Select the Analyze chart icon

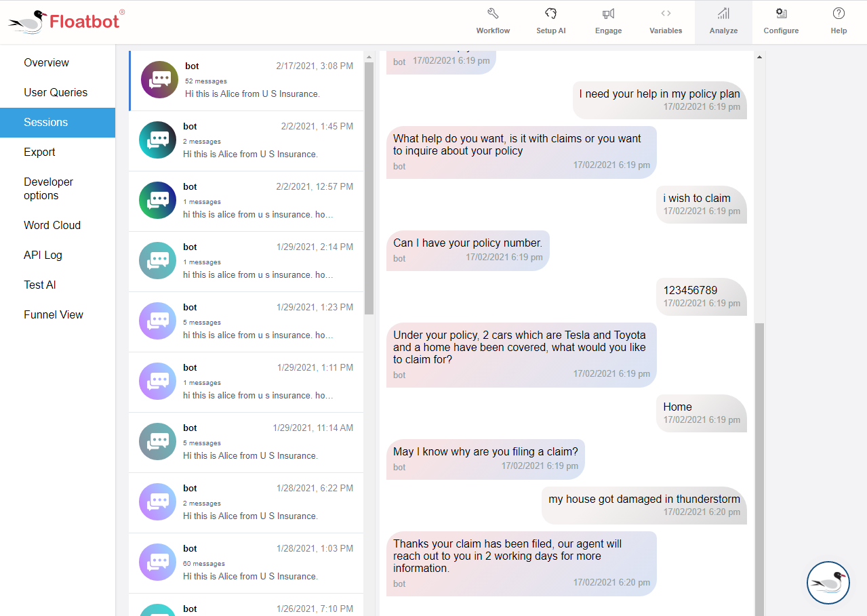pyautogui.click(x=723, y=20)
